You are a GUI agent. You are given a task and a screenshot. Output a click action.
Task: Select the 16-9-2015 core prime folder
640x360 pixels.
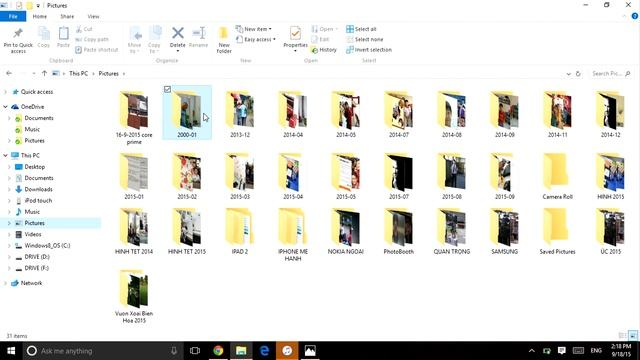[x=134, y=117]
